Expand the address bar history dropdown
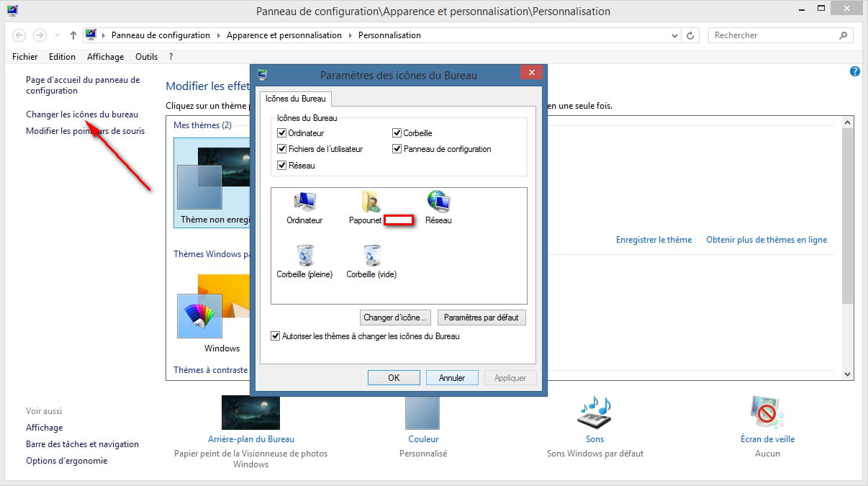The image size is (868, 486). point(674,35)
